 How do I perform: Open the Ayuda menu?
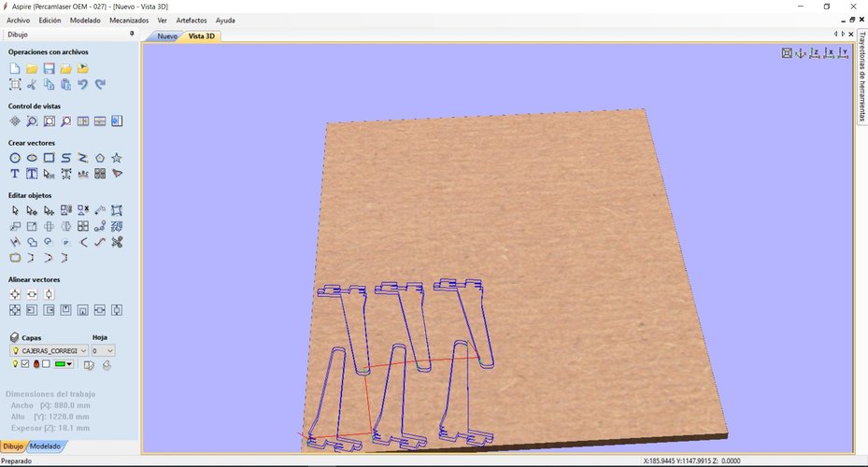[225, 21]
